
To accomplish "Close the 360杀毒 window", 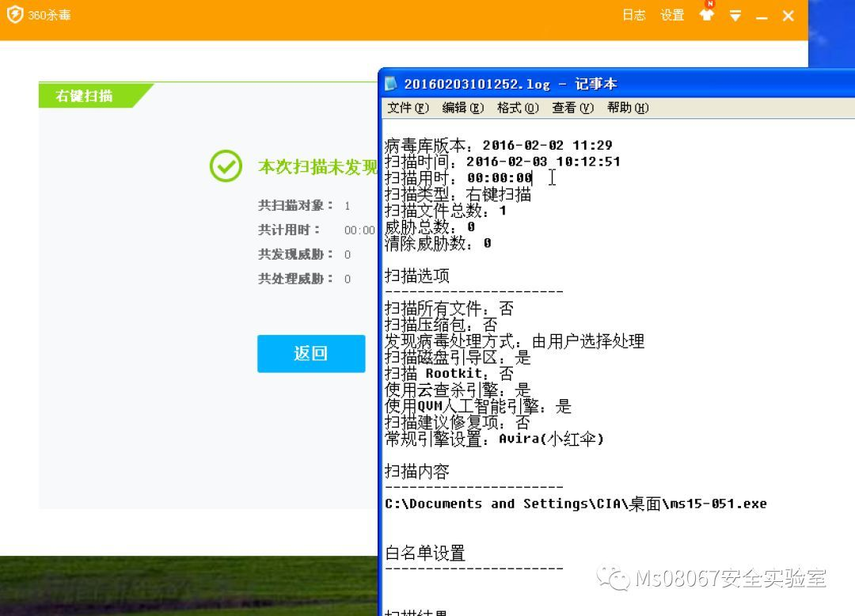I will click(788, 16).
